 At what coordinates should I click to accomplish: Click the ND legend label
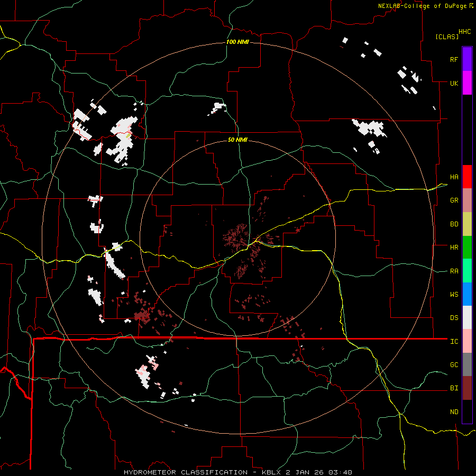click(454, 412)
